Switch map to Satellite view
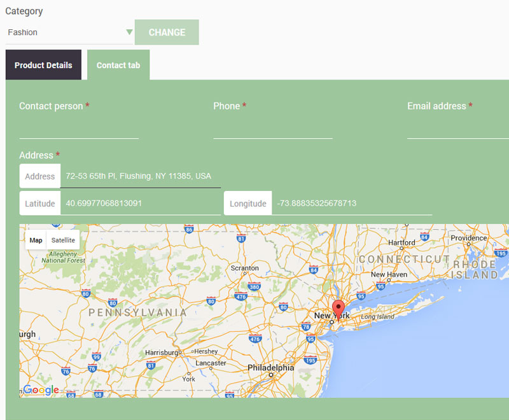The height and width of the screenshot is (420, 509). click(63, 240)
